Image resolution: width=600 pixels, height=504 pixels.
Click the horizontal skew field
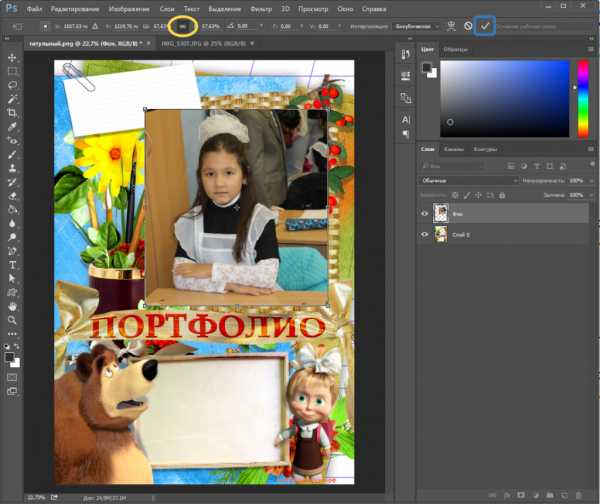click(x=290, y=26)
